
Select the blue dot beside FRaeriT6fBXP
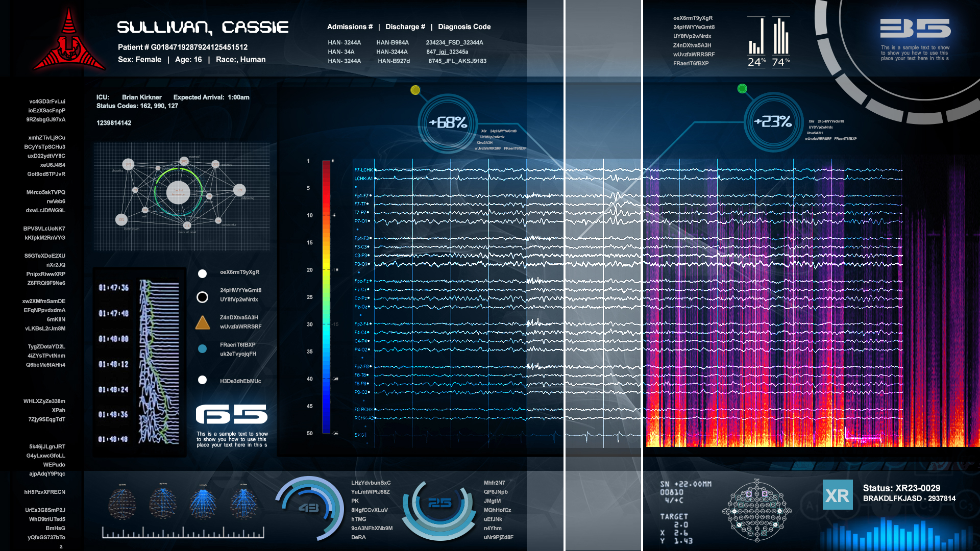203,349
